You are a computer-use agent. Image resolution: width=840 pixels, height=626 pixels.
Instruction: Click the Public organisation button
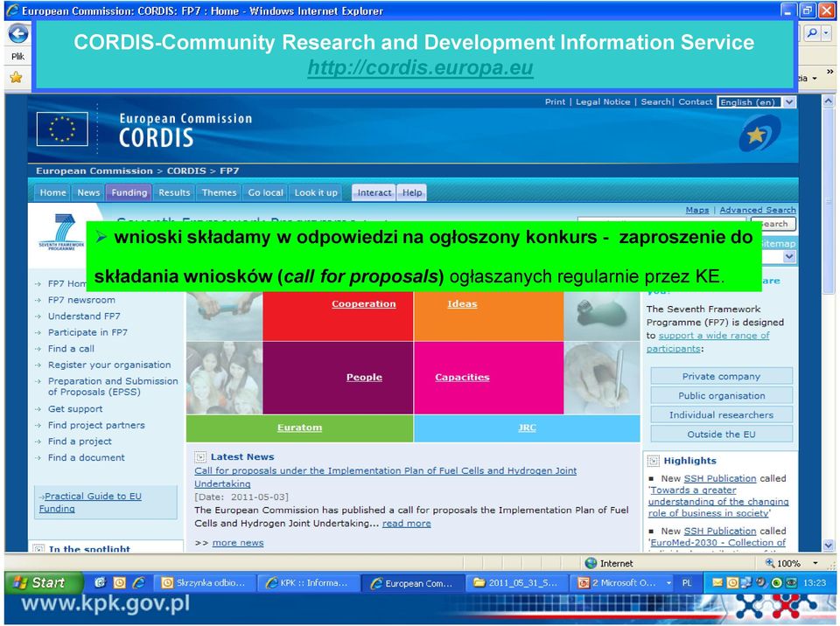point(721,395)
